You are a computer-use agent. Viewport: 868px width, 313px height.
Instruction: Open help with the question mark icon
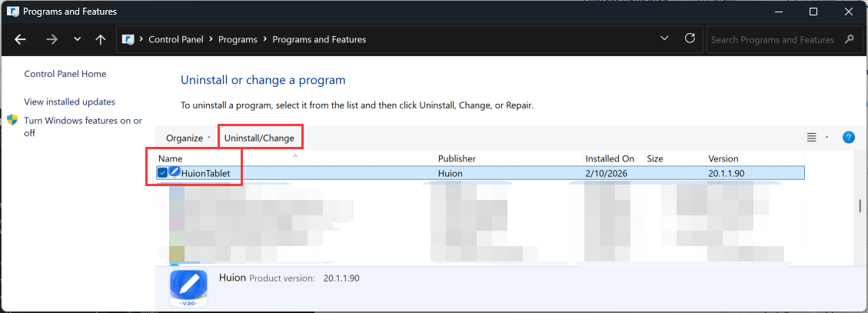coord(849,138)
